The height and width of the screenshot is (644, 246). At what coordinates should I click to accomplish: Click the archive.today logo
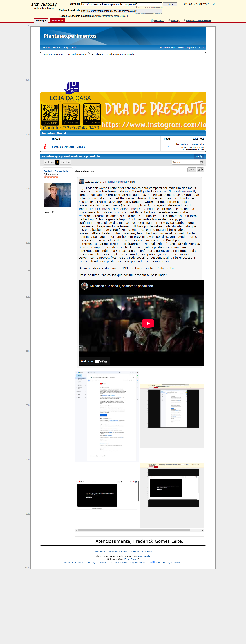click(44, 4)
